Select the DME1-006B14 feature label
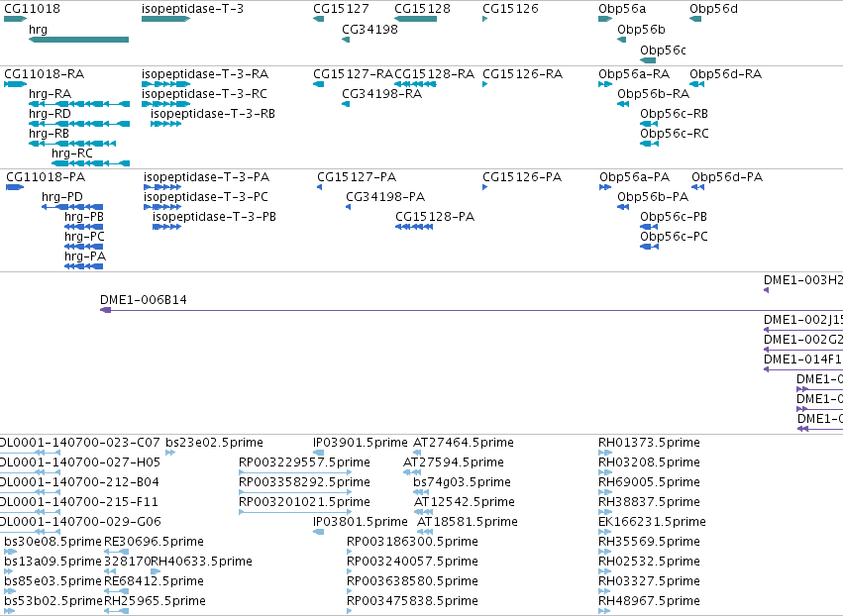Image resolution: width=843 pixels, height=616 pixels. pos(144,299)
